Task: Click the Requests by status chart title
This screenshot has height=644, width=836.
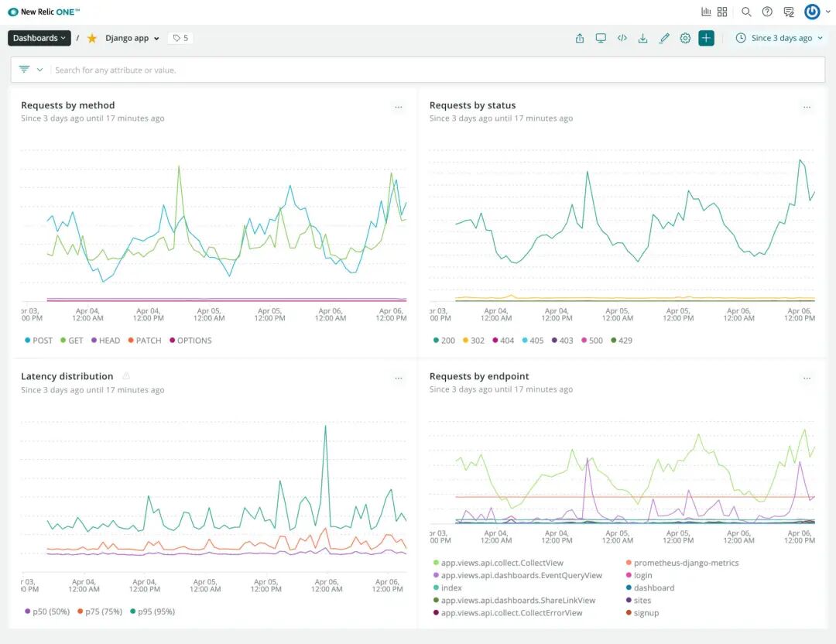Action: tap(472, 105)
